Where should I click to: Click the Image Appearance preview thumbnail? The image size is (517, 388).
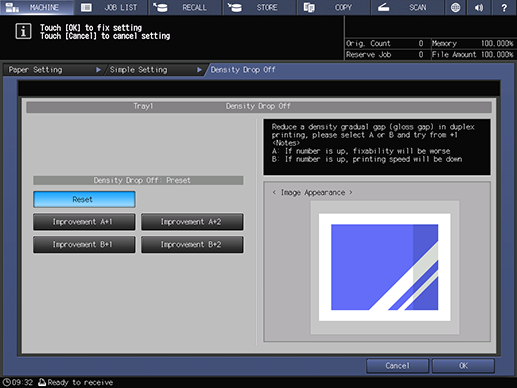385,267
